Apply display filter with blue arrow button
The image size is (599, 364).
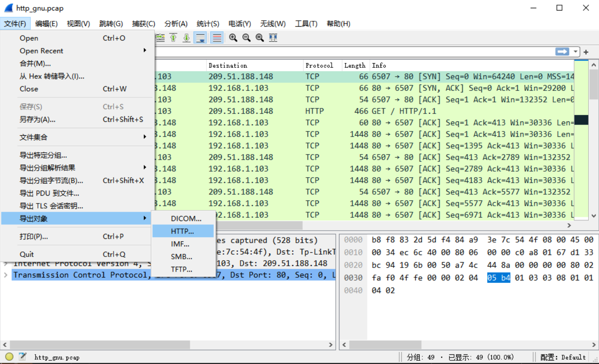pyautogui.click(x=562, y=52)
